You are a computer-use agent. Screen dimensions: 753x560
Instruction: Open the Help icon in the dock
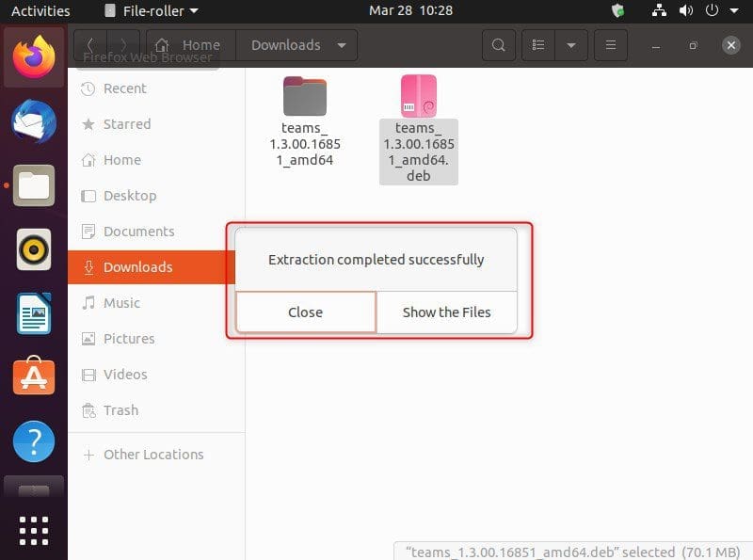pos(34,440)
